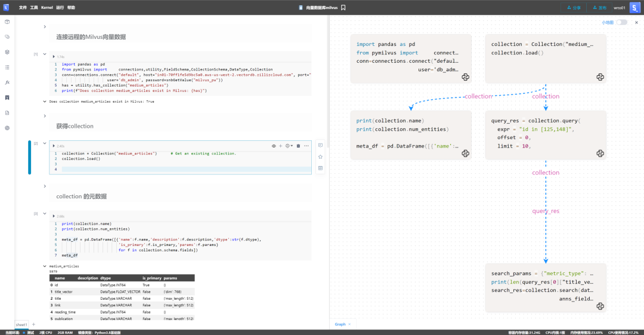Screen dimensions: 644x335
Task: Click the plus icon in cell 2's toolbar
Action: (x=280, y=146)
